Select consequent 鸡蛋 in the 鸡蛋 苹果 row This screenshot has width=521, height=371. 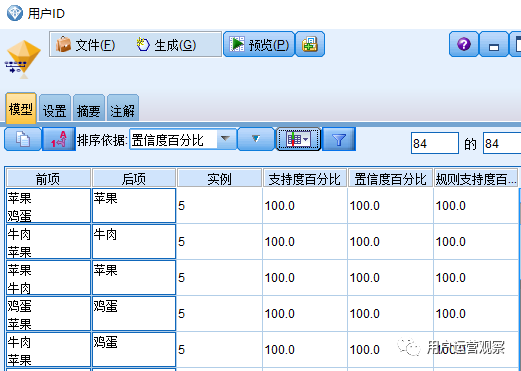(134, 314)
